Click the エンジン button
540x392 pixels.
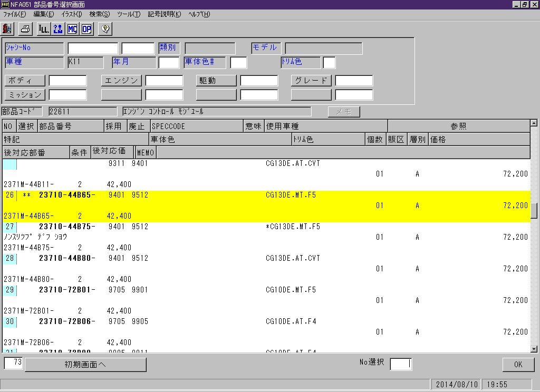pyautogui.click(x=121, y=81)
